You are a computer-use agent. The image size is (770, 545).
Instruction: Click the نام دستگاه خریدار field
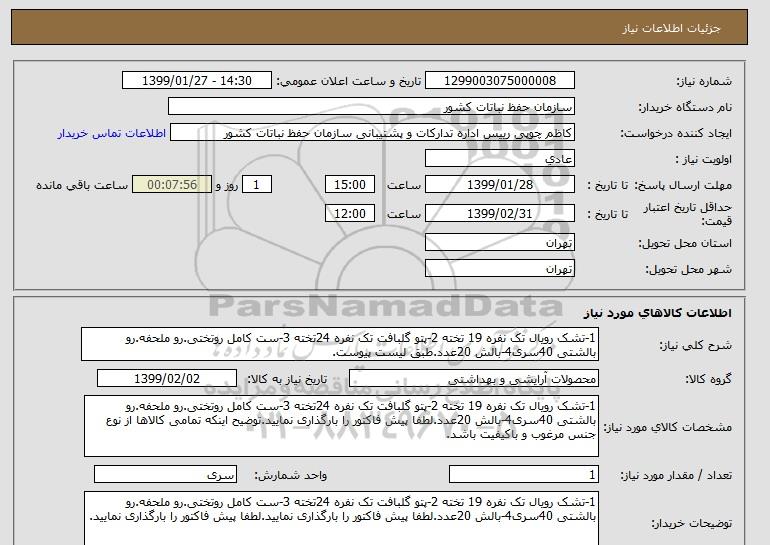pyautogui.click(x=513, y=107)
